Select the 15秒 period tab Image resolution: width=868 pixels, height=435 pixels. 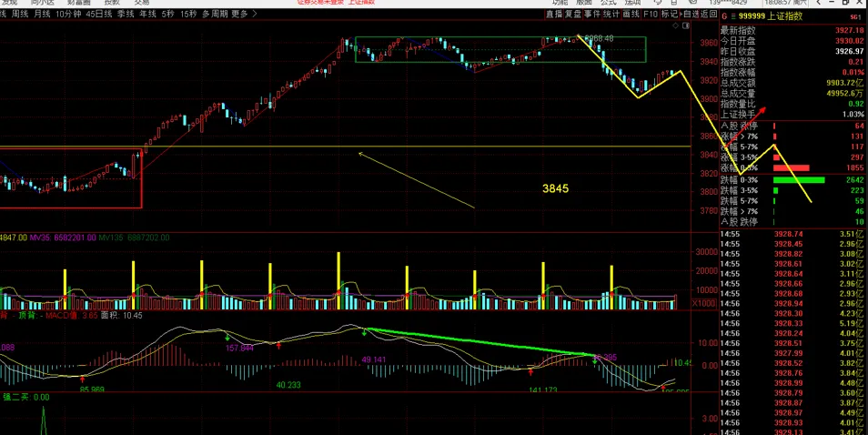pos(188,14)
